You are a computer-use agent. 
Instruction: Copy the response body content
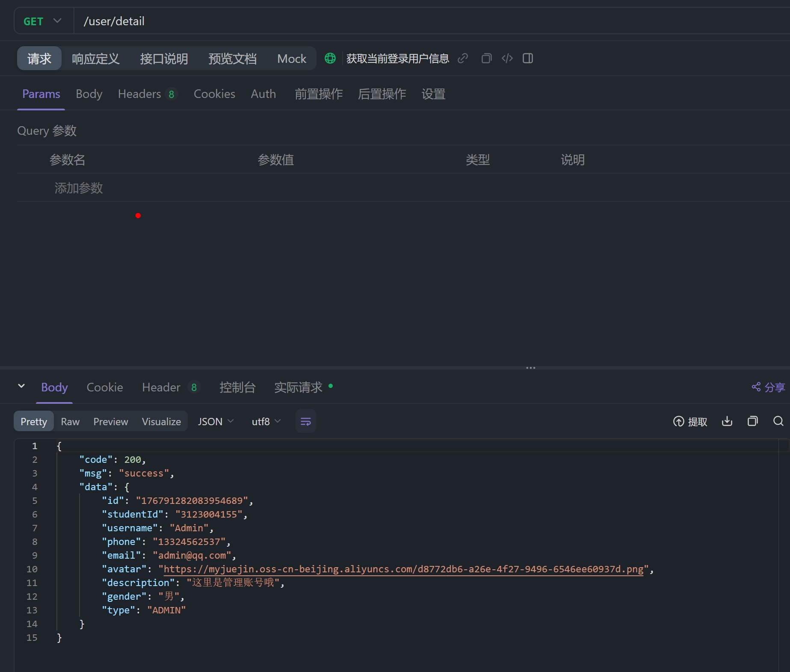pos(753,421)
